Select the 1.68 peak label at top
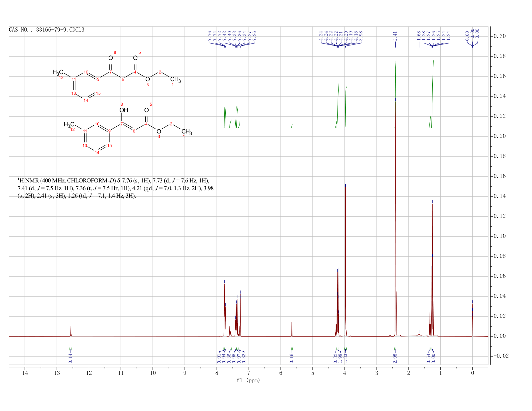Image resolution: width=532 pixels, height=411 pixels. tap(419, 36)
